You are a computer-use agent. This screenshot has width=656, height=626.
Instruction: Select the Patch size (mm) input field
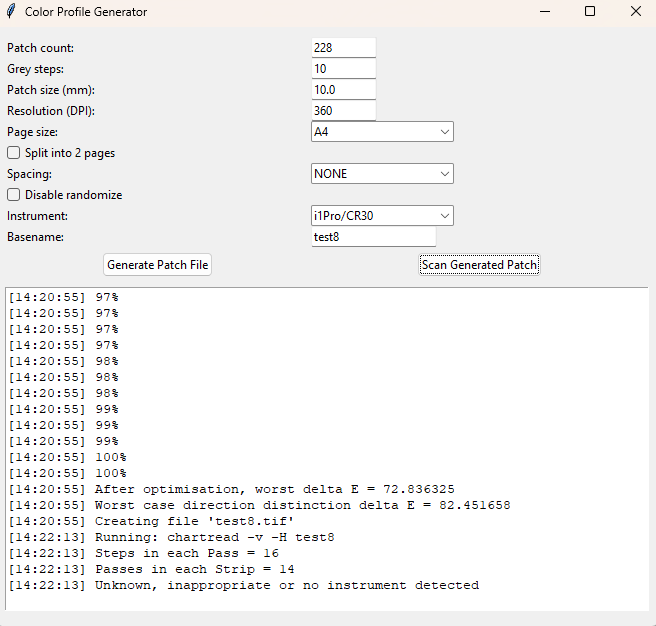343,90
